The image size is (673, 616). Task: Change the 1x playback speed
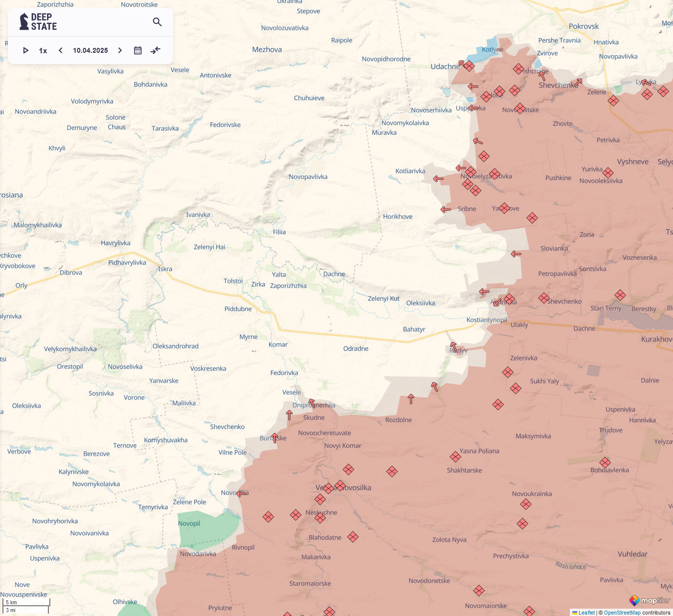coord(43,51)
